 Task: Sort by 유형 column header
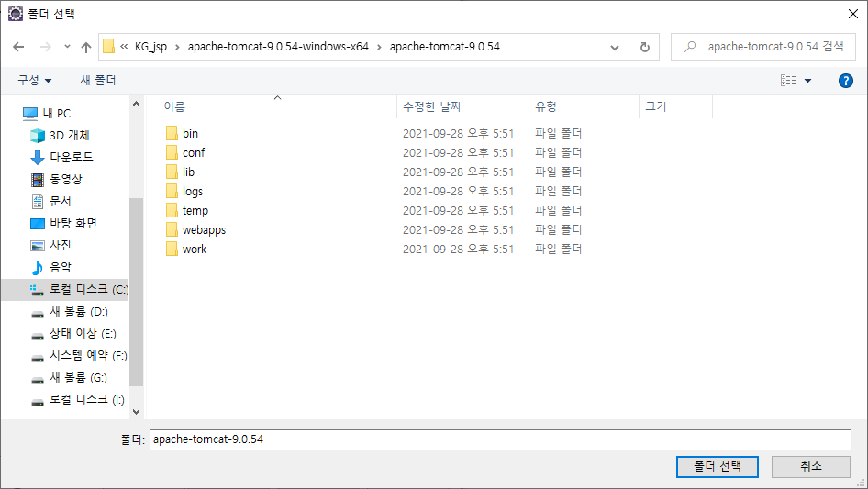[546, 106]
